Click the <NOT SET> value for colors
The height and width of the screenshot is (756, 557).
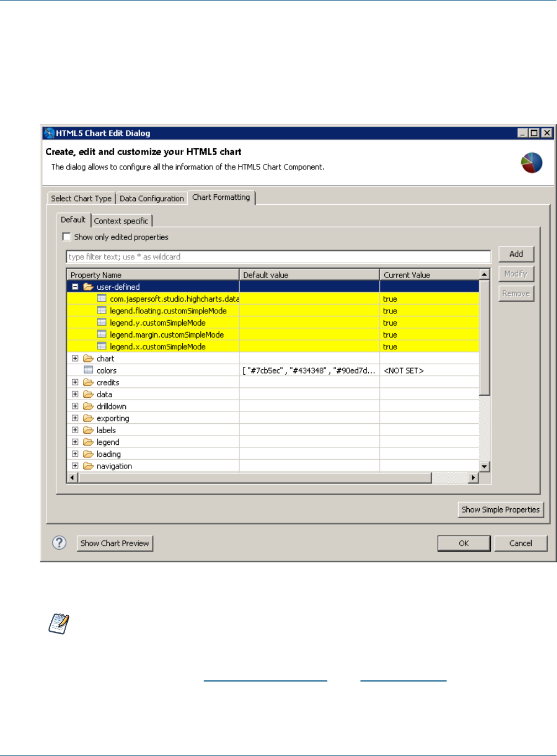point(404,371)
